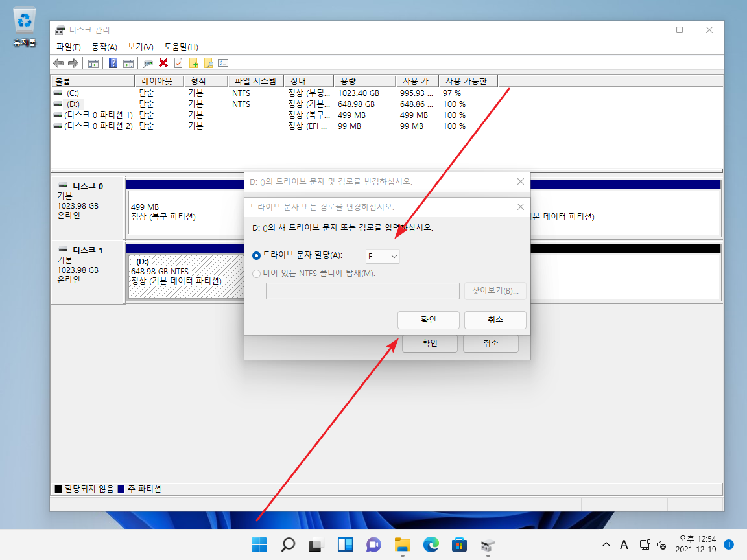Open the Chat taskbar icon
The height and width of the screenshot is (560, 747).
pos(373,544)
